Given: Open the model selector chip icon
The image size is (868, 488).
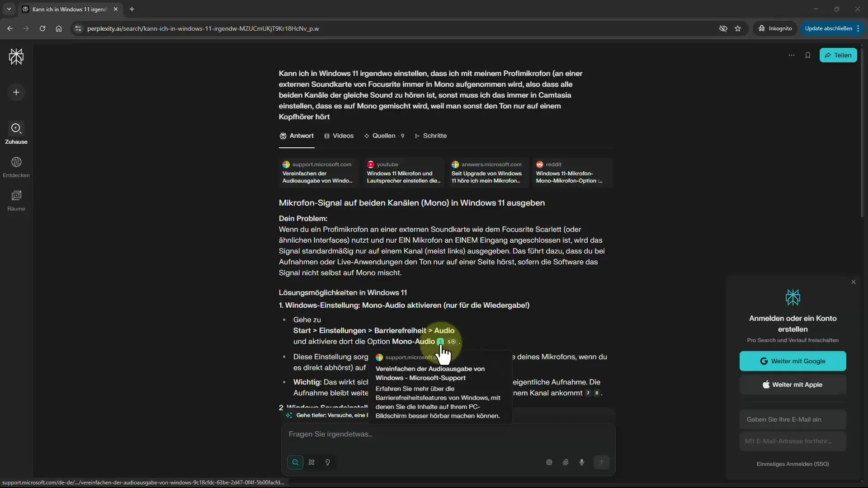Looking at the screenshot, I should click(549, 462).
